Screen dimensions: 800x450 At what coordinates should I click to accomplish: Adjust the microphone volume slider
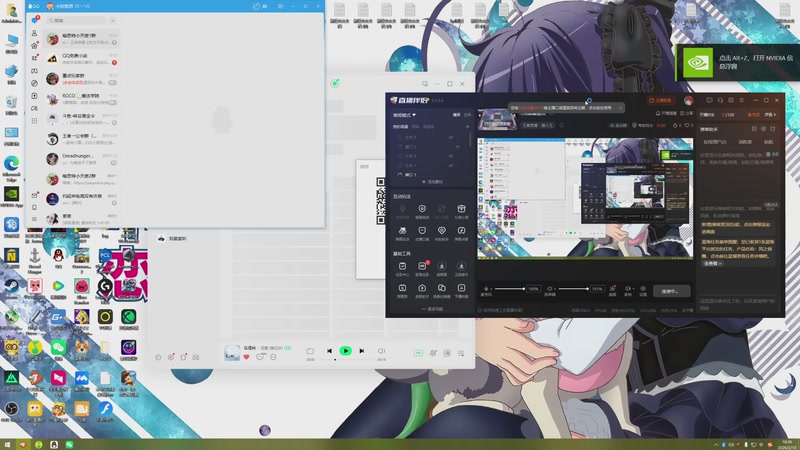pyautogui.click(x=510, y=289)
